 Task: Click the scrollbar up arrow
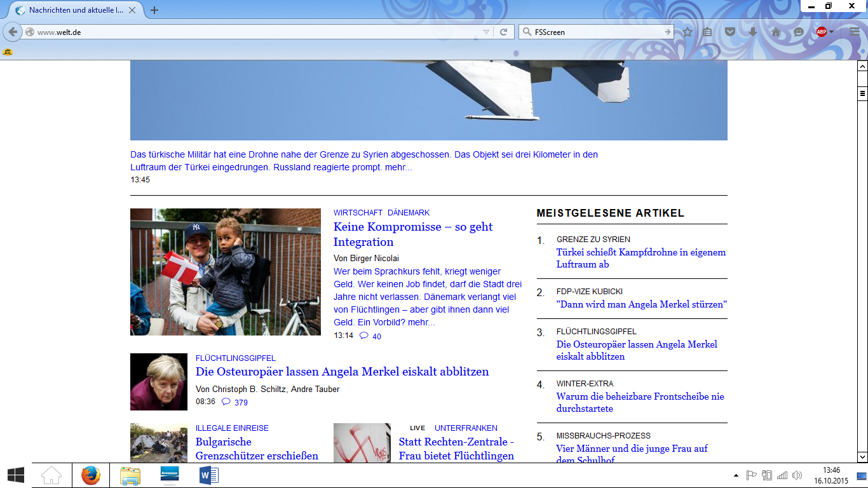862,67
